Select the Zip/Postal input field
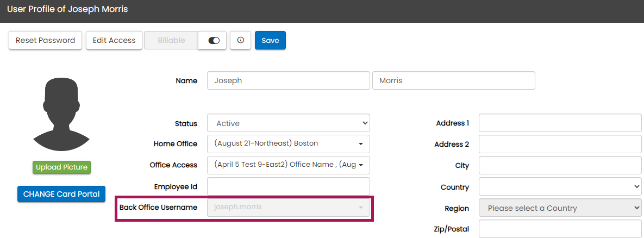 click(560, 229)
